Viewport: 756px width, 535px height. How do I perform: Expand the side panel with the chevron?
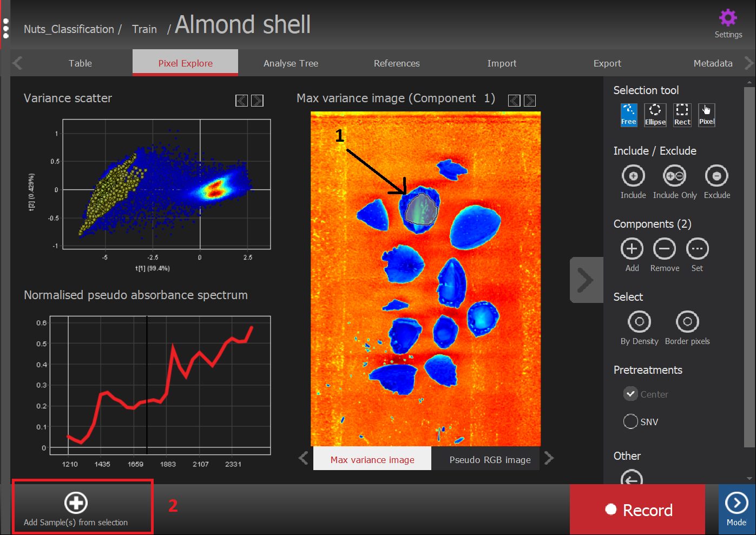pyautogui.click(x=586, y=280)
